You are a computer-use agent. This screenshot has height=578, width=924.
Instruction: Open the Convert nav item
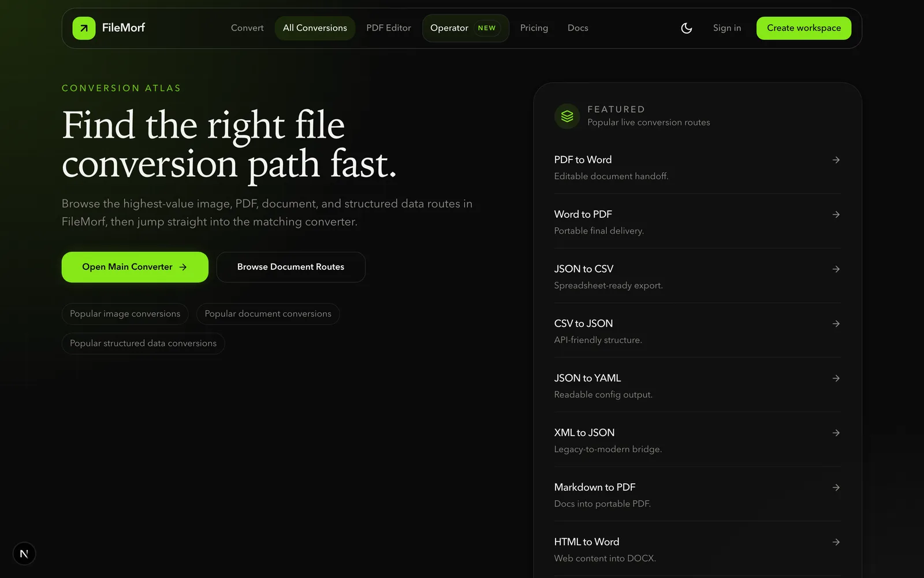point(247,28)
